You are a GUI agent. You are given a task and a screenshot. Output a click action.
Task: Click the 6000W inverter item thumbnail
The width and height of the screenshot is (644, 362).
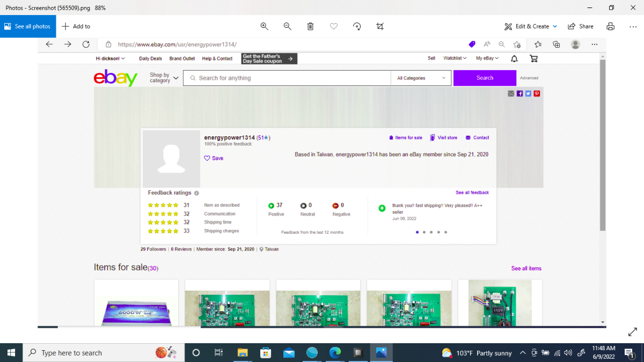(x=136, y=303)
